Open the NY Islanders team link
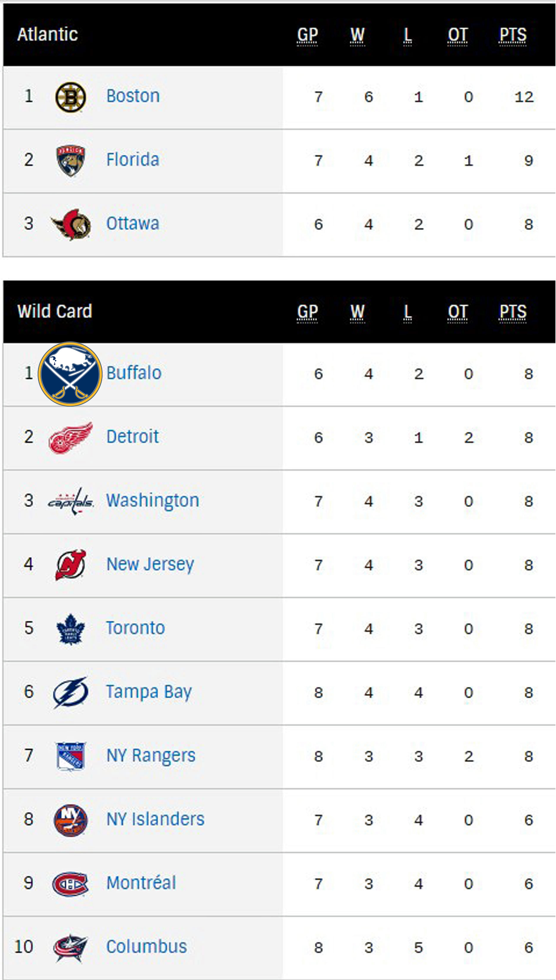The height and width of the screenshot is (980, 556). click(x=155, y=819)
